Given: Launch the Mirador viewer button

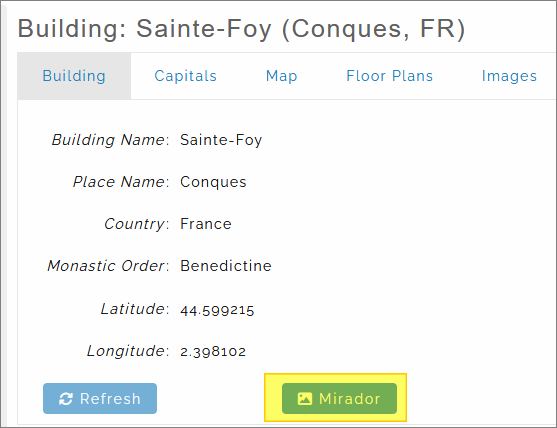Looking at the screenshot, I should click(339, 399).
